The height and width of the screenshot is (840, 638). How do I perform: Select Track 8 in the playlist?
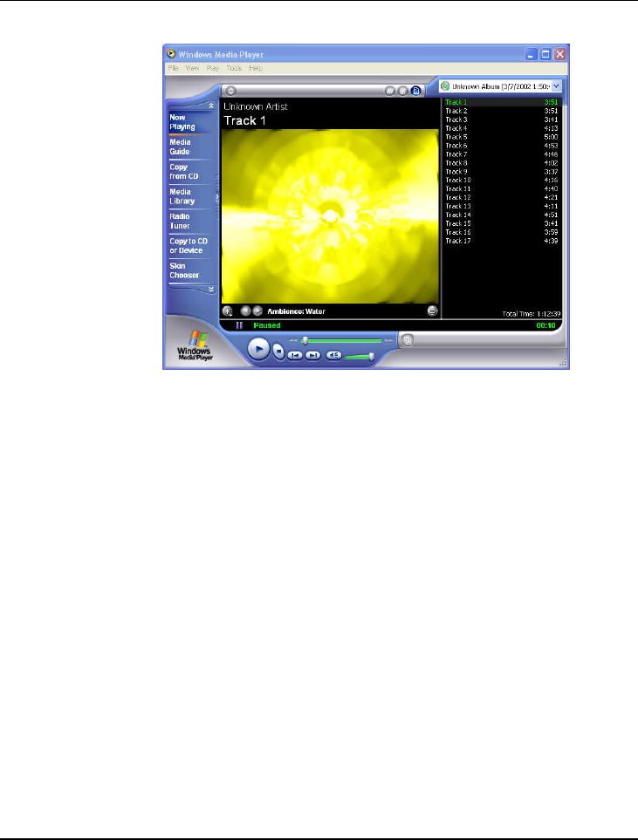(501, 163)
